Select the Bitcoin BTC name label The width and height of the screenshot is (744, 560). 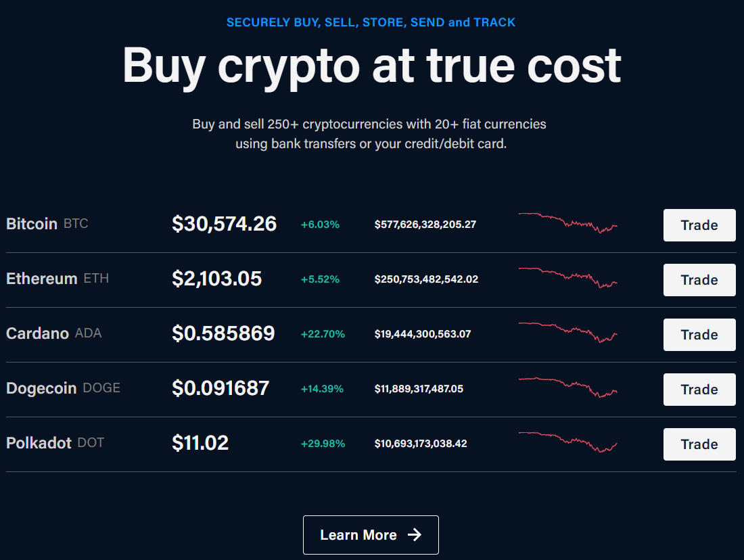pyautogui.click(x=47, y=223)
